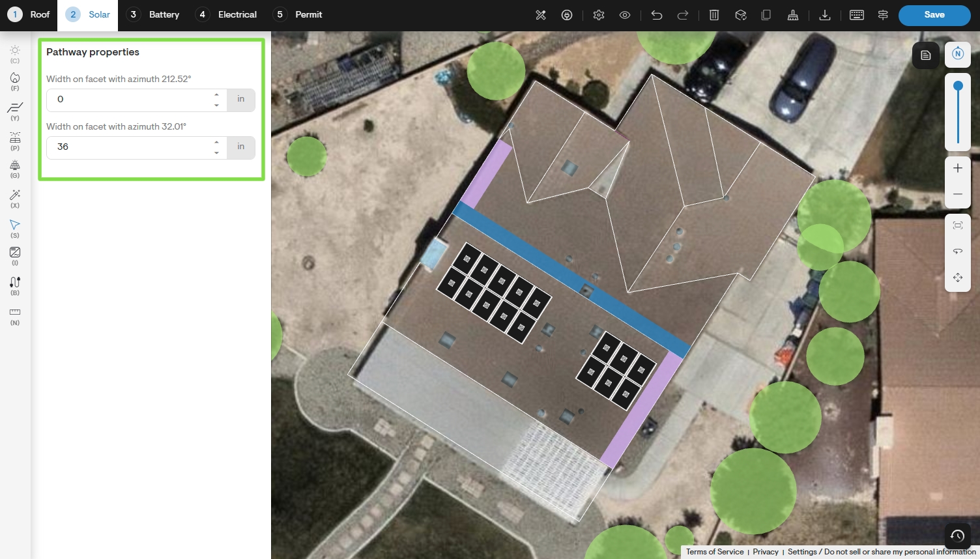Redo the last undone action
Screen dimensions: 980x559
point(683,15)
